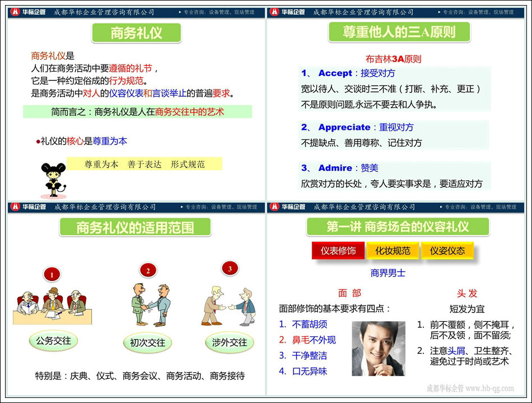The width and height of the screenshot is (532, 403).
Task: Click red circle number 1
Action: click(x=52, y=275)
